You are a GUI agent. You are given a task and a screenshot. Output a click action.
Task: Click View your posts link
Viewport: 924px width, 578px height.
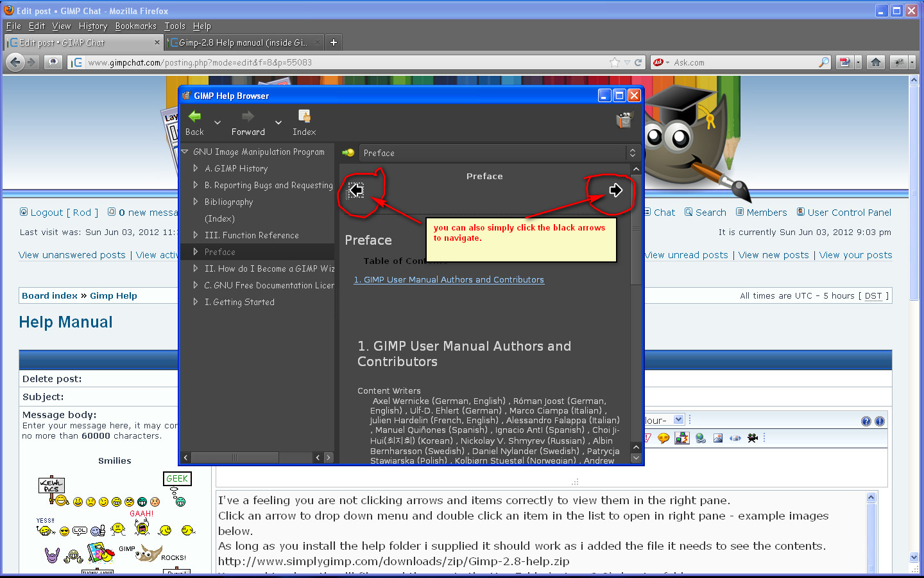(x=855, y=255)
